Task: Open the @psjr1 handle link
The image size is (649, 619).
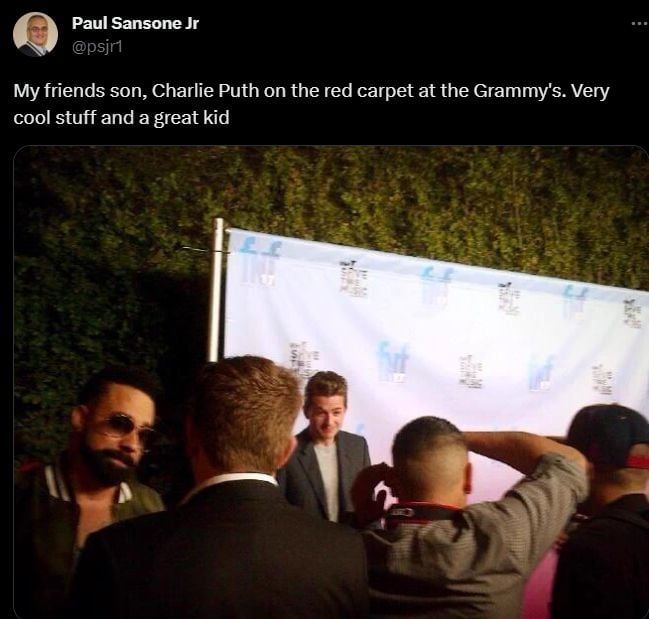Action: 97,47
